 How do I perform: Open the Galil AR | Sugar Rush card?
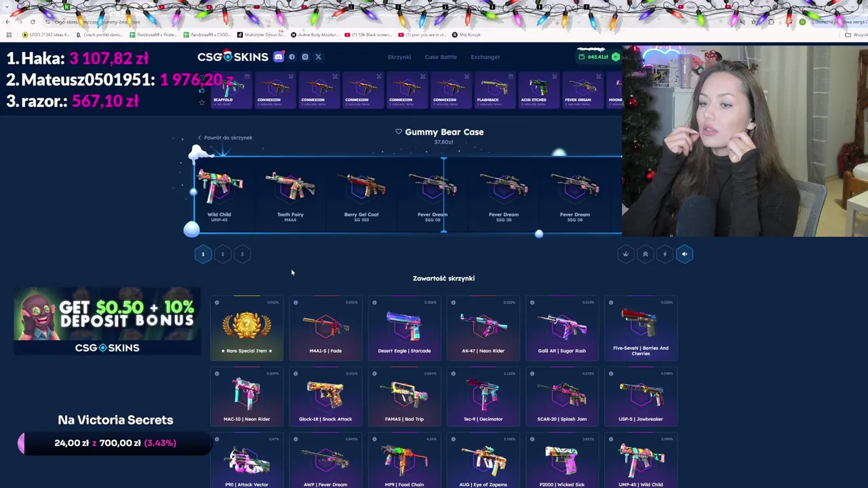pyautogui.click(x=561, y=328)
